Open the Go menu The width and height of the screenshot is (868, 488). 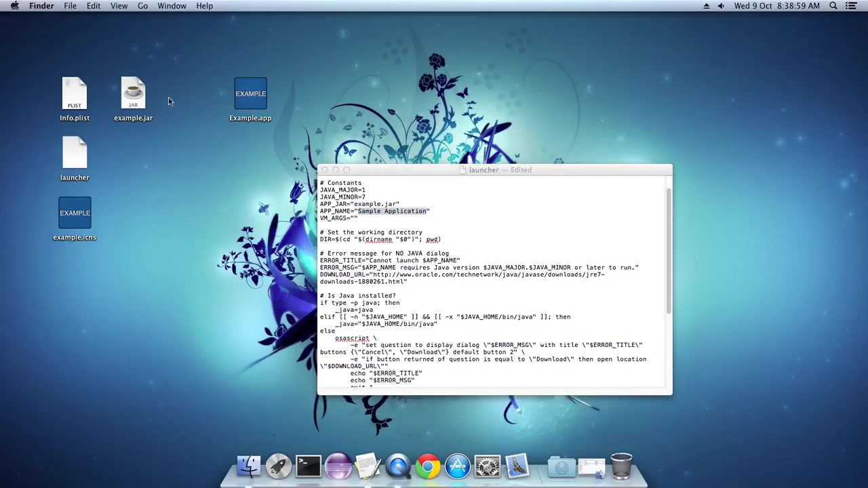[142, 5]
